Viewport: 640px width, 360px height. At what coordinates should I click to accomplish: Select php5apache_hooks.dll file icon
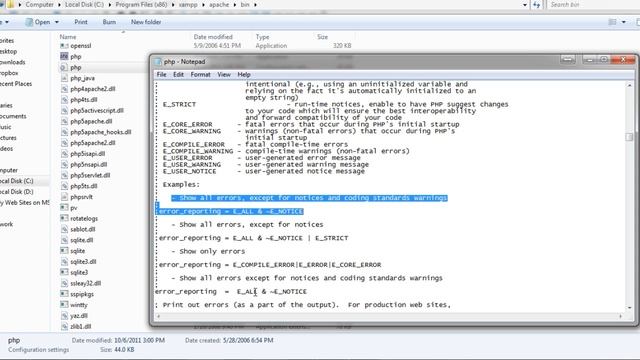64,132
